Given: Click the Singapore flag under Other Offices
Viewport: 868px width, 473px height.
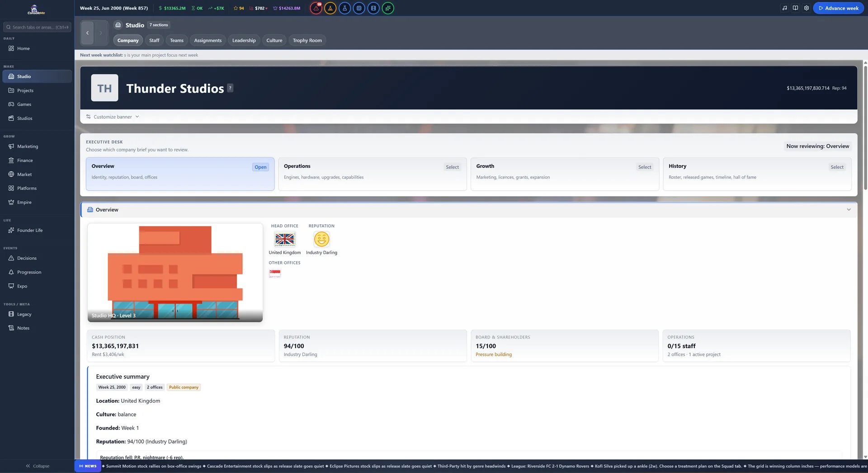Looking at the screenshot, I should pos(275,273).
